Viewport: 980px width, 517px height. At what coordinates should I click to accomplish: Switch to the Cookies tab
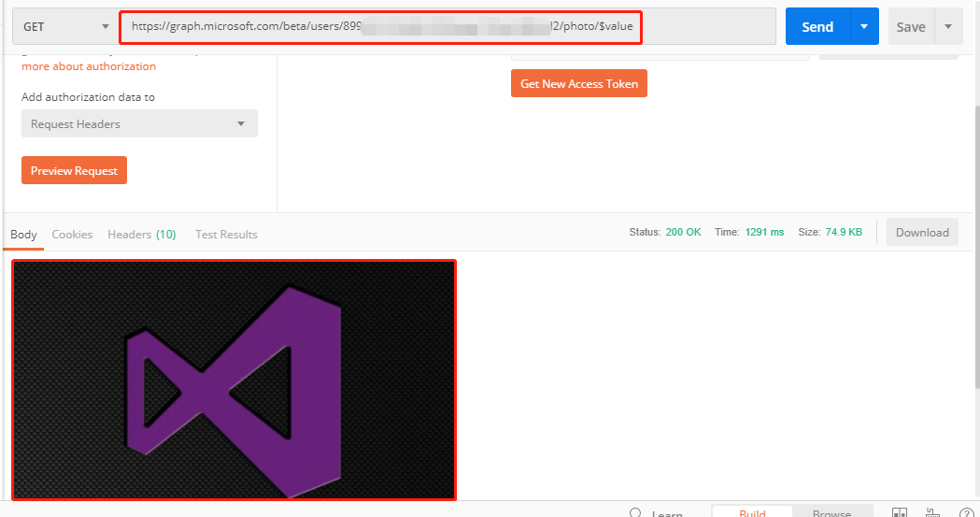72,235
